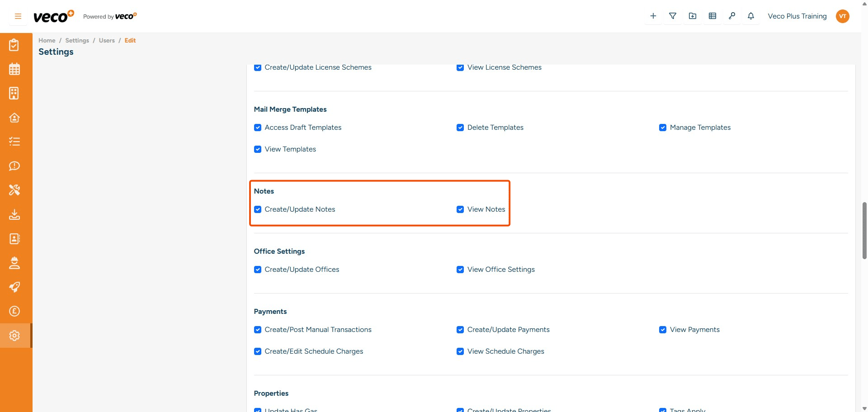Image resolution: width=868 pixels, height=412 pixels.
Task: Open the finance pound section in sidebar
Action: (x=14, y=311)
